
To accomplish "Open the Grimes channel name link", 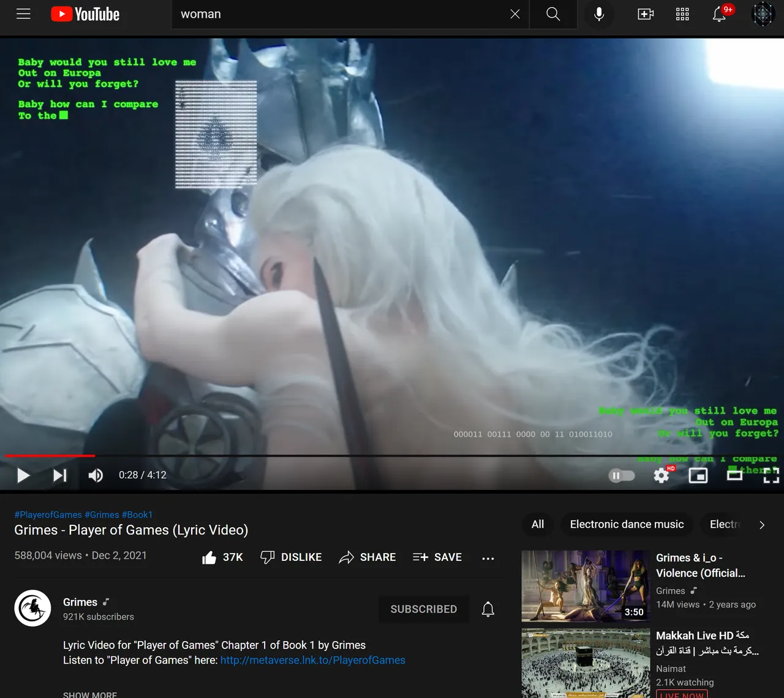I will (x=80, y=602).
